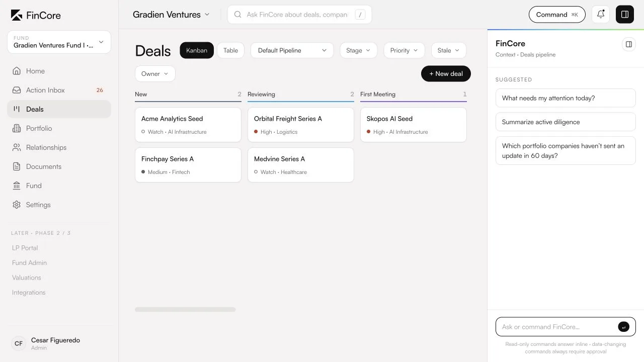Switch to Kanban view
Screen dimensions: 644x362
197,50
